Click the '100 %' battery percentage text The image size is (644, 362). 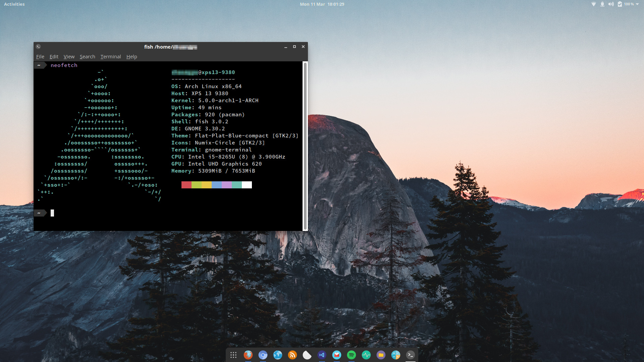point(629,4)
